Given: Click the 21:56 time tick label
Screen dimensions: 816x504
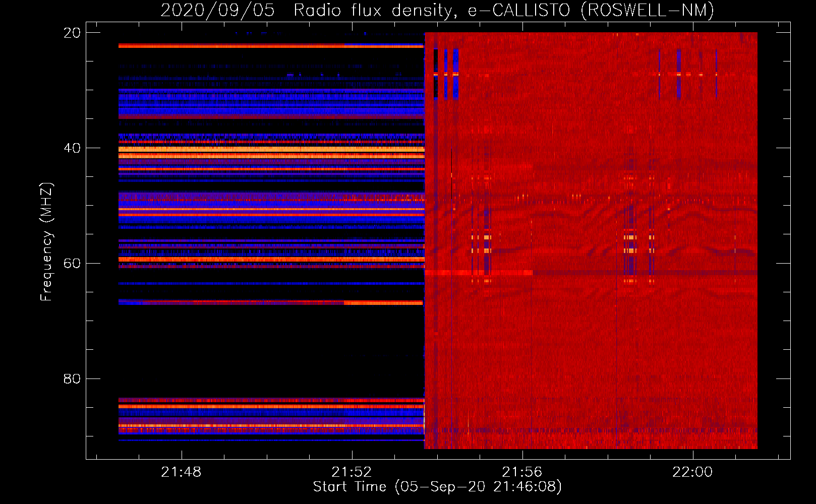Looking at the screenshot, I should click(x=522, y=472).
